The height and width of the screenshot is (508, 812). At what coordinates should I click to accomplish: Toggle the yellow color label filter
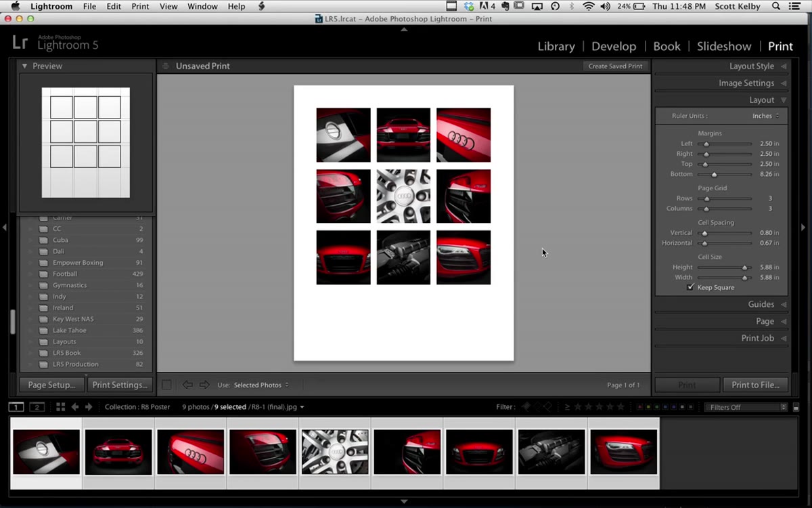(x=650, y=407)
